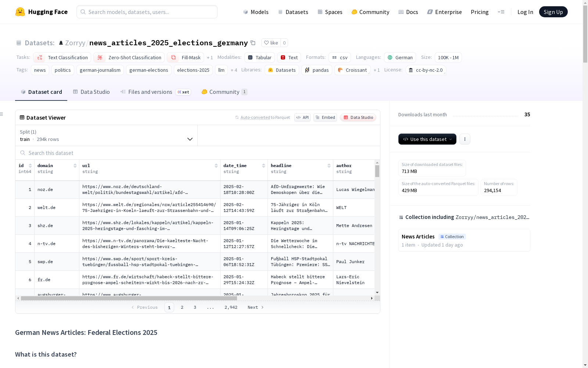Click the Log In link
Image resolution: width=588 pixels, height=368 pixels.
click(525, 12)
